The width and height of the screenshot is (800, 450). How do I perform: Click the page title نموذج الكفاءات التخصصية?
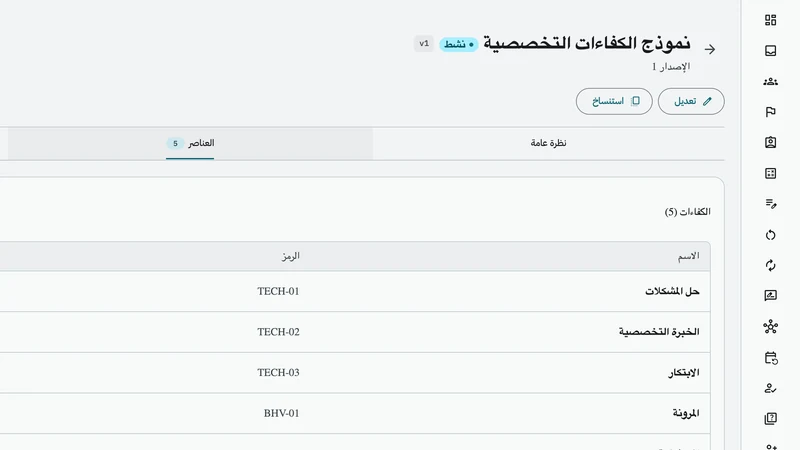click(x=587, y=43)
